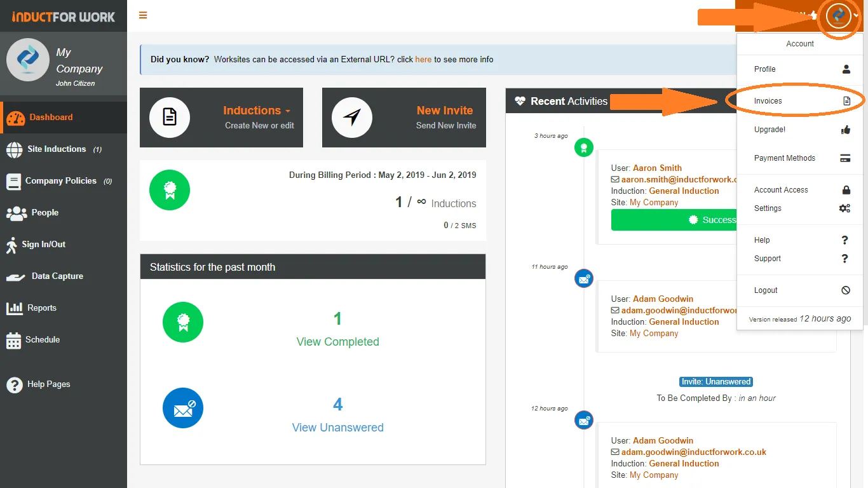This screenshot has height=488, width=868.
Task: Open Site Inductions in sidebar
Action: click(x=64, y=149)
